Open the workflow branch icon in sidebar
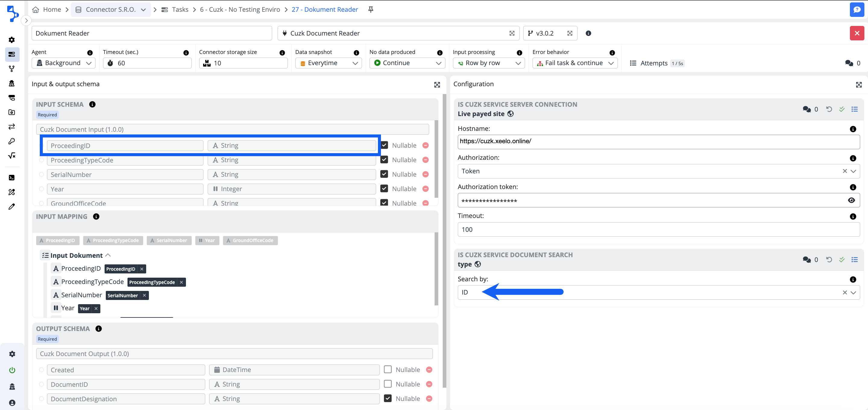Viewport: 868px width, 410px height. click(x=12, y=69)
